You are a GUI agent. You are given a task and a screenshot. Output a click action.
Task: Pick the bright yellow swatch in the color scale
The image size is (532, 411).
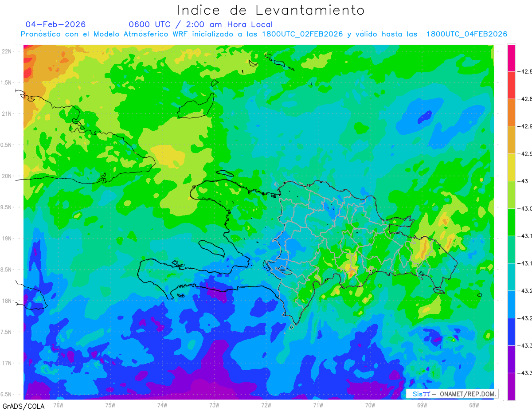[511, 167]
